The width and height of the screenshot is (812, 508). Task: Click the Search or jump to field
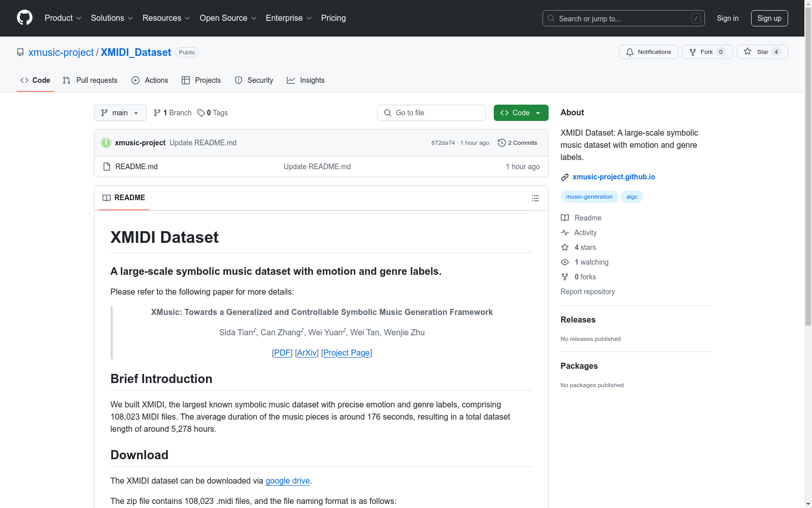click(x=624, y=18)
